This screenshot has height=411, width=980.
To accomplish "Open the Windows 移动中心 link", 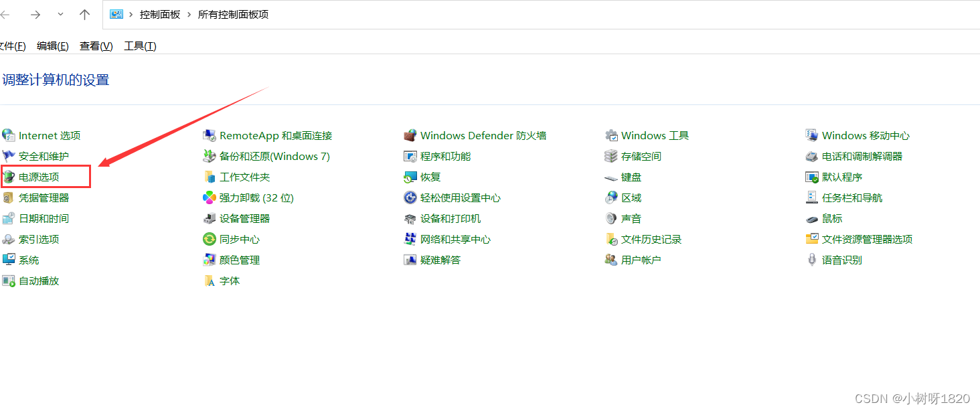I will (x=866, y=135).
